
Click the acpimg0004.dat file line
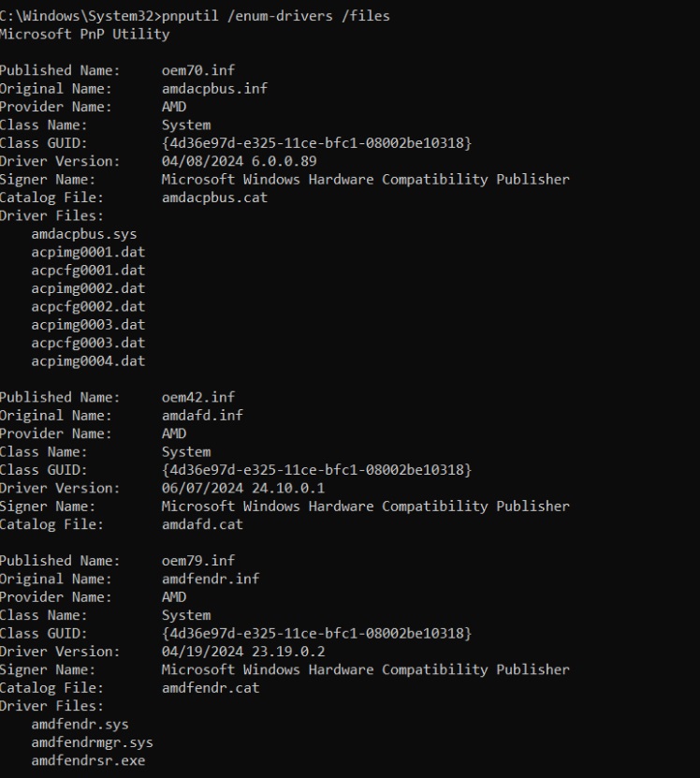88,361
